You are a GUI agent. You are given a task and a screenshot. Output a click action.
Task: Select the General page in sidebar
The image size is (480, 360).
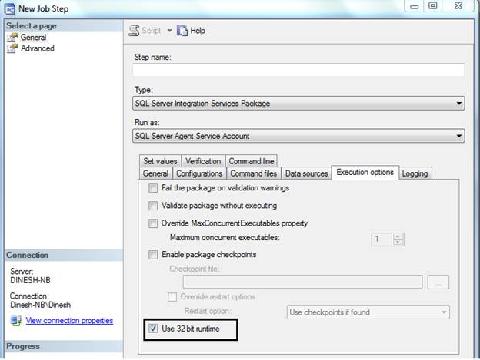point(33,37)
